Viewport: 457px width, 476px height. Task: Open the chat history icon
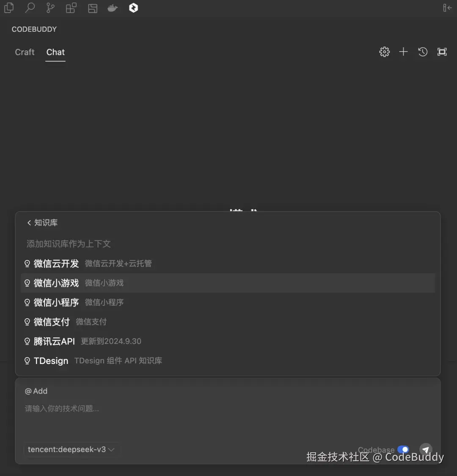(x=422, y=52)
